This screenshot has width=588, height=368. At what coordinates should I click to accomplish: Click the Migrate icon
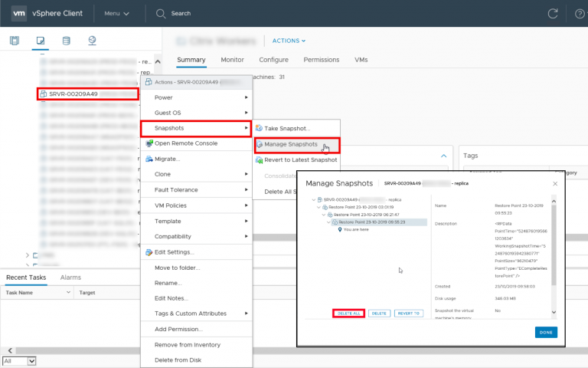click(149, 159)
